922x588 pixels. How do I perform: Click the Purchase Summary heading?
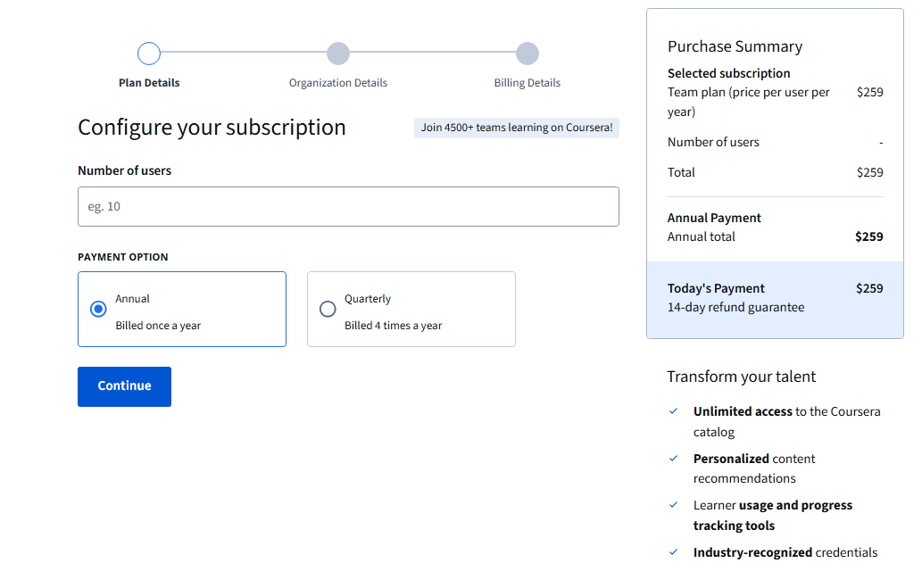(x=735, y=46)
